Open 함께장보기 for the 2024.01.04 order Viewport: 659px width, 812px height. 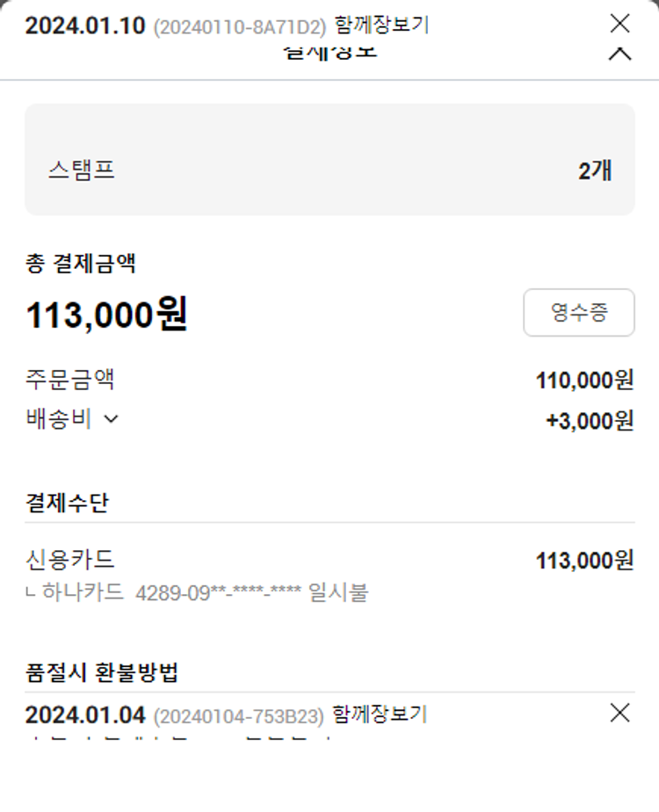click(381, 714)
